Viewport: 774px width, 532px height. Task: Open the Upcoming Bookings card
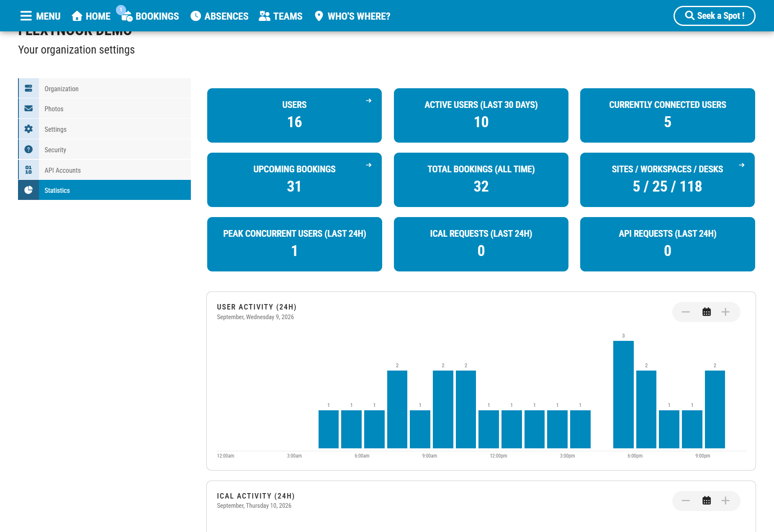(x=294, y=180)
